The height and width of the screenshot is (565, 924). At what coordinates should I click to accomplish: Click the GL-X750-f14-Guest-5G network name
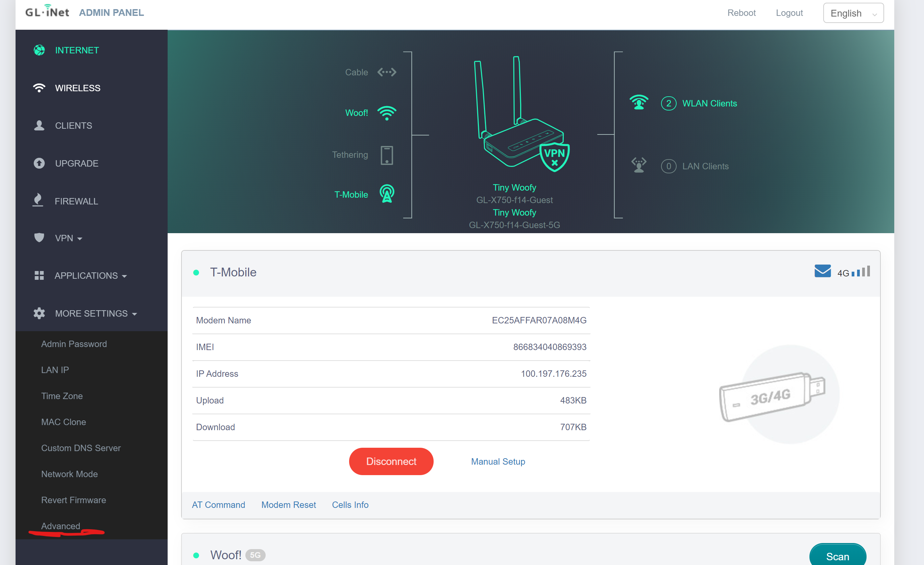click(x=514, y=225)
